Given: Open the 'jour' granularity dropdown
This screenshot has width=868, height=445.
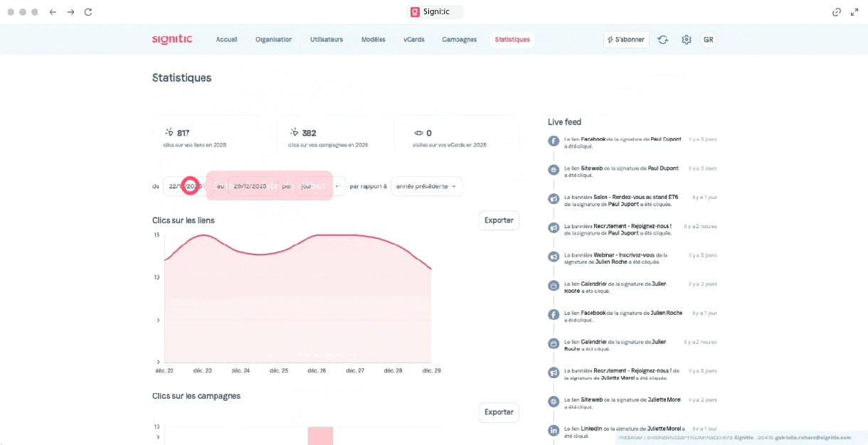Looking at the screenshot, I should click(x=321, y=186).
